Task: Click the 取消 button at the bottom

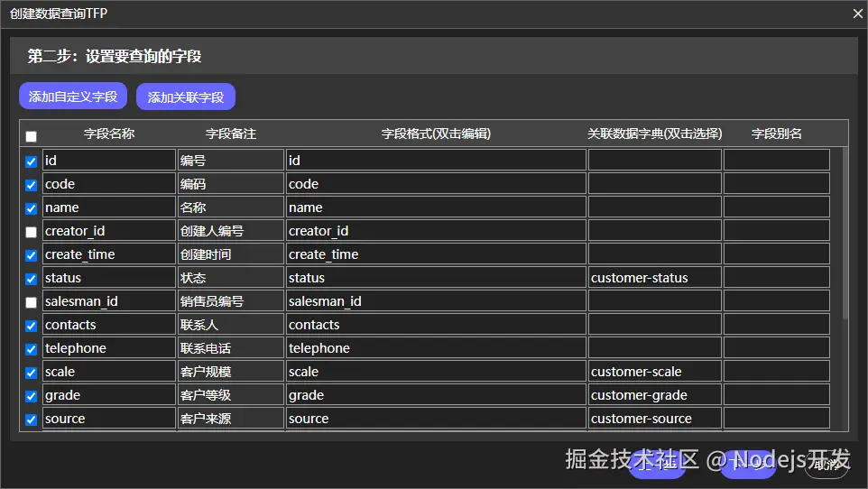Action: click(x=826, y=464)
